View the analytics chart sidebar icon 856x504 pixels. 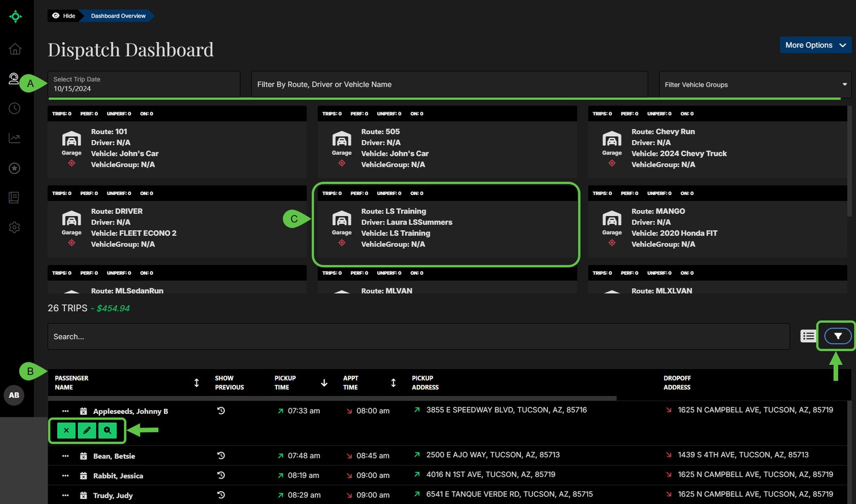(15, 138)
